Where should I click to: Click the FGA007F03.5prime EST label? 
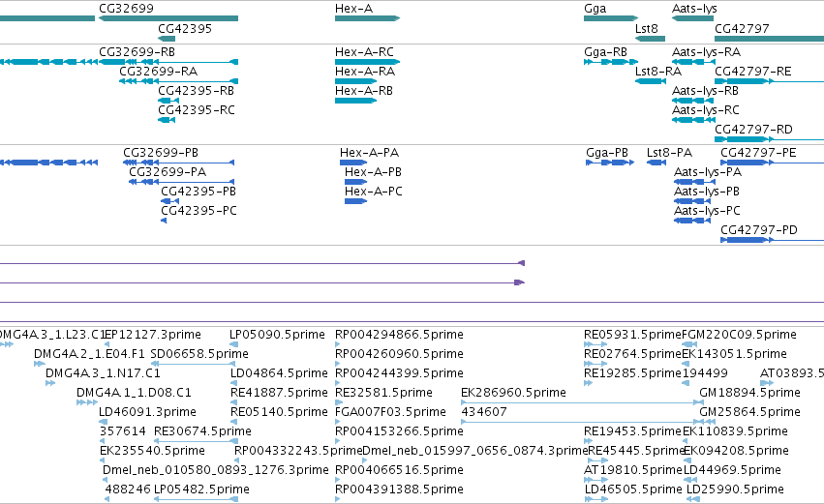point(390,413)
